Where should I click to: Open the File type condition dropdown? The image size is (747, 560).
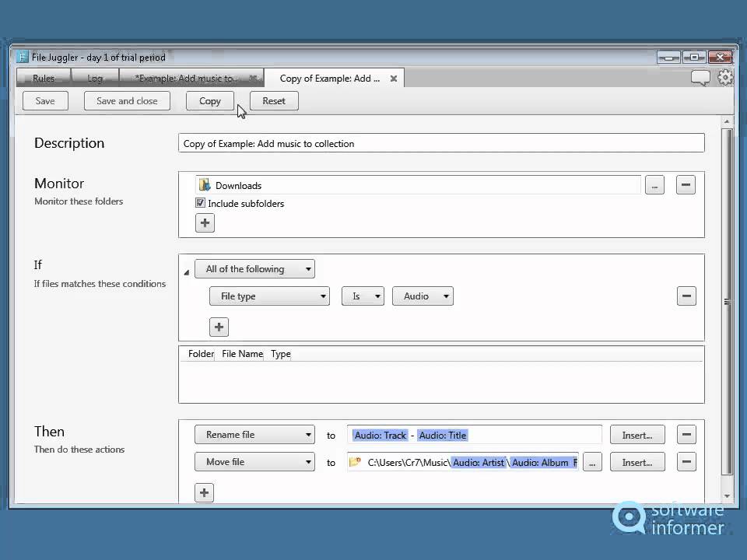tap(269, 296)
